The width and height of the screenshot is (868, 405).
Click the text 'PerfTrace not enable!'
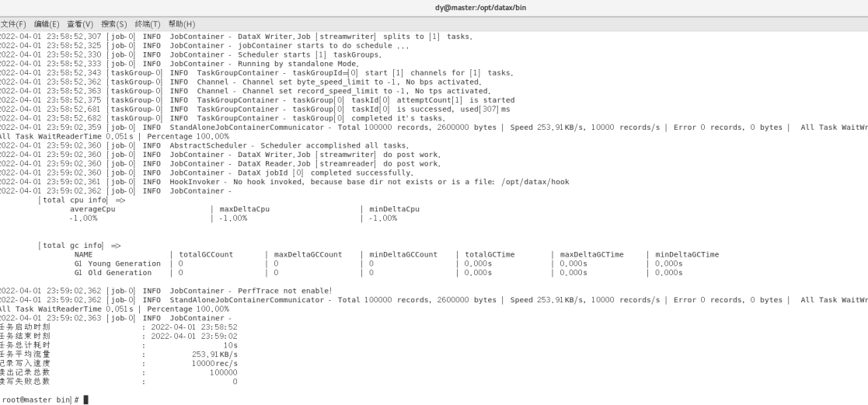285,290
